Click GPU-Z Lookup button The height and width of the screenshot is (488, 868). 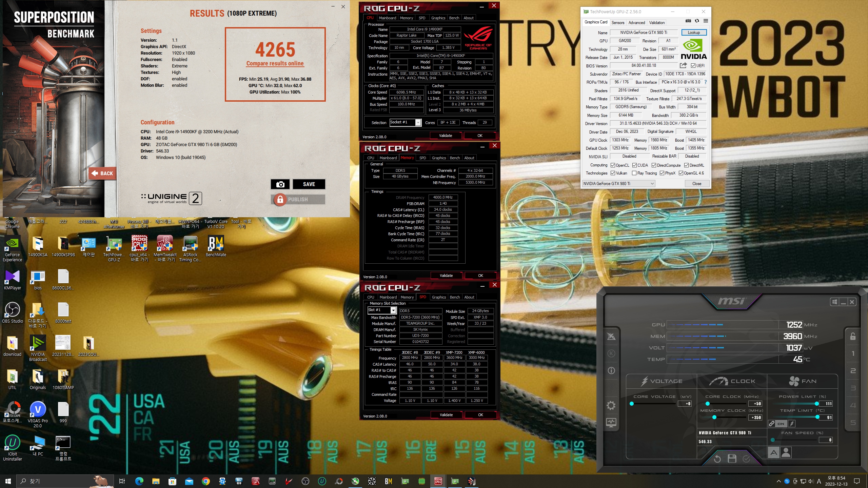[694, 33]
